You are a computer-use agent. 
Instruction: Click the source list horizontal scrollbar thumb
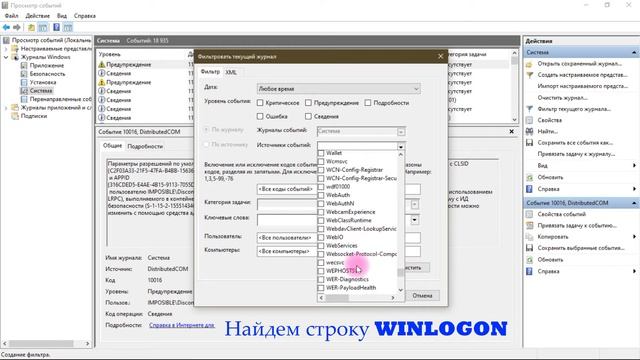tap(337, 298)
